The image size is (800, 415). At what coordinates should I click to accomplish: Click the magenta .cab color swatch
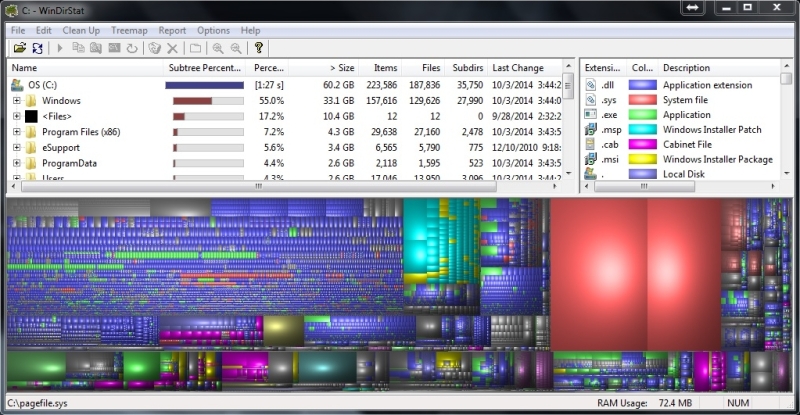click(642, 144)
